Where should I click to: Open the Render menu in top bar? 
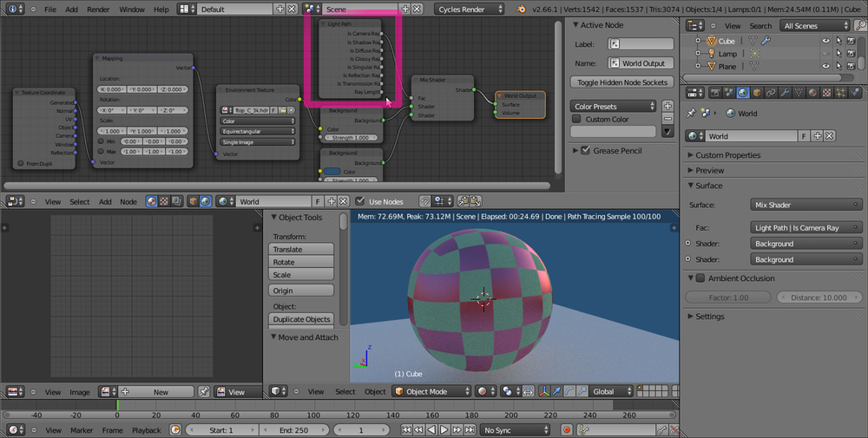[98, 9]
